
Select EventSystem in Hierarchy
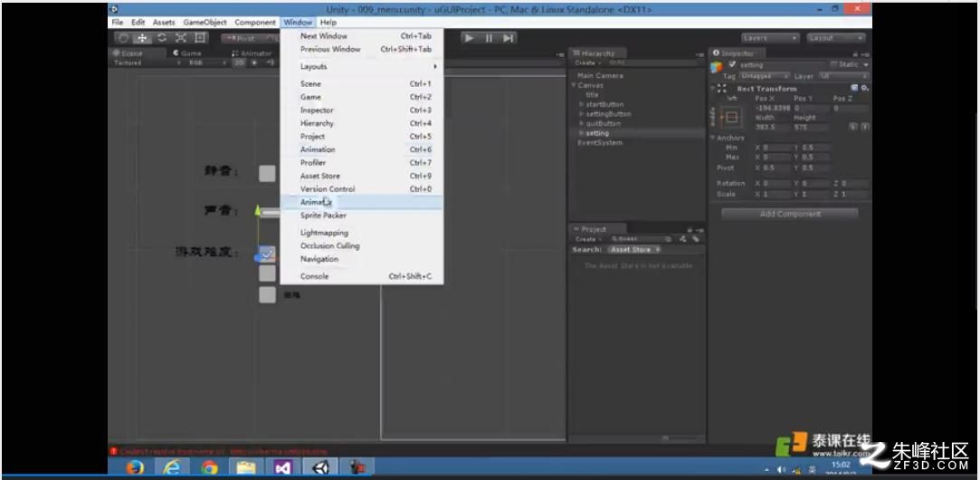(600, 143)
